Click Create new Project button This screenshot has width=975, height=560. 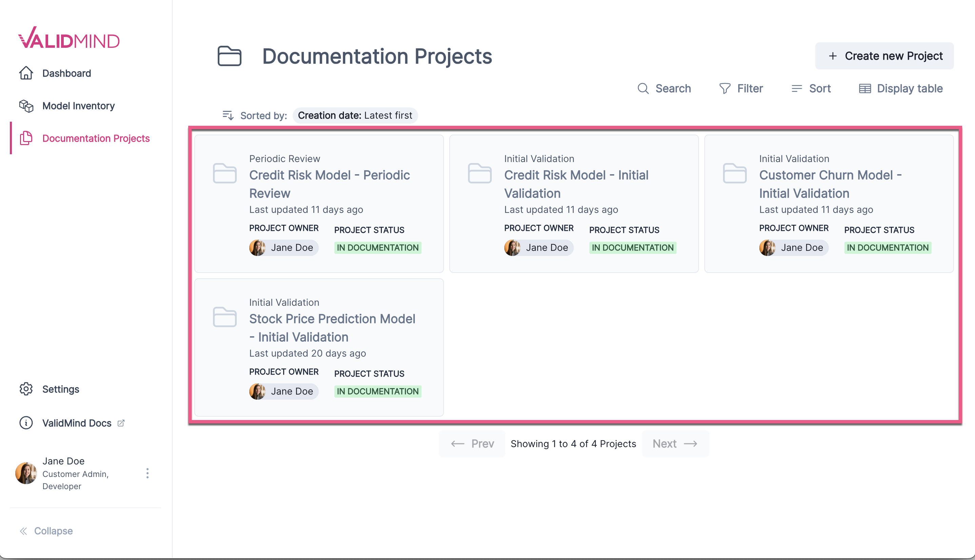(x=884, y=56)
